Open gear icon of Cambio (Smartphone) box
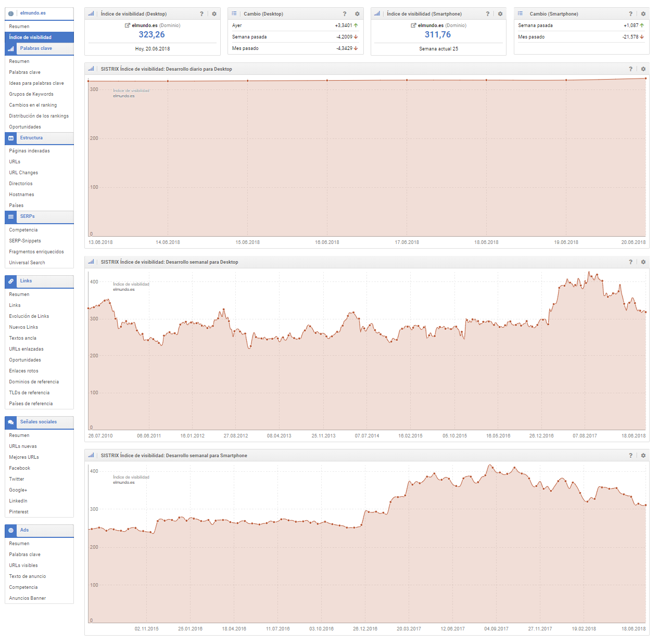Screen dimensions: 658x644 click(643, 14)
